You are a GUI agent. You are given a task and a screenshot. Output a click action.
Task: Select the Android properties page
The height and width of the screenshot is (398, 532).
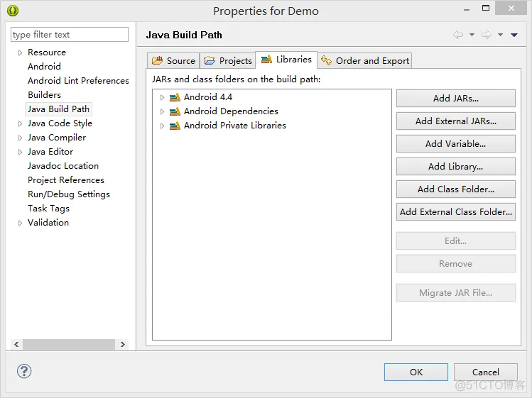click(45, 67)
